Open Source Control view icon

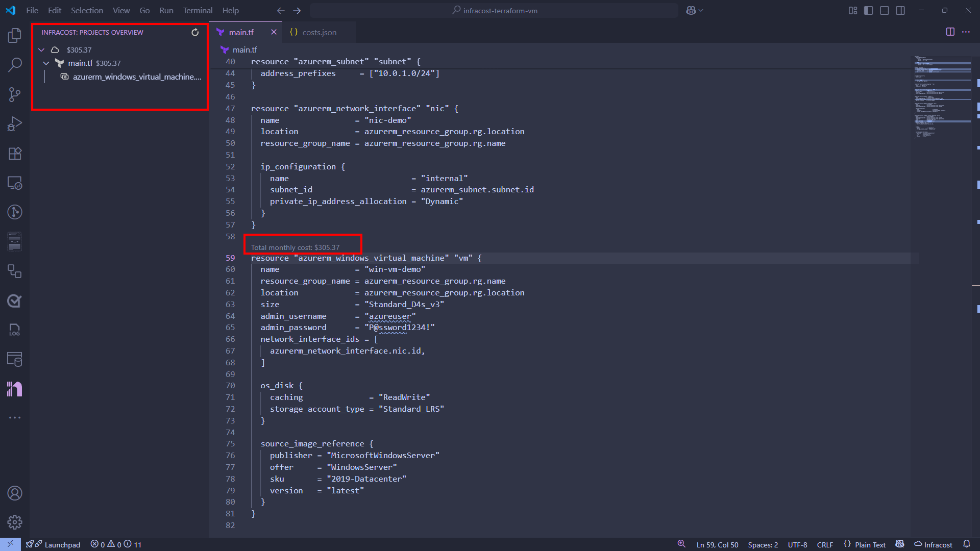coord(15,94)
